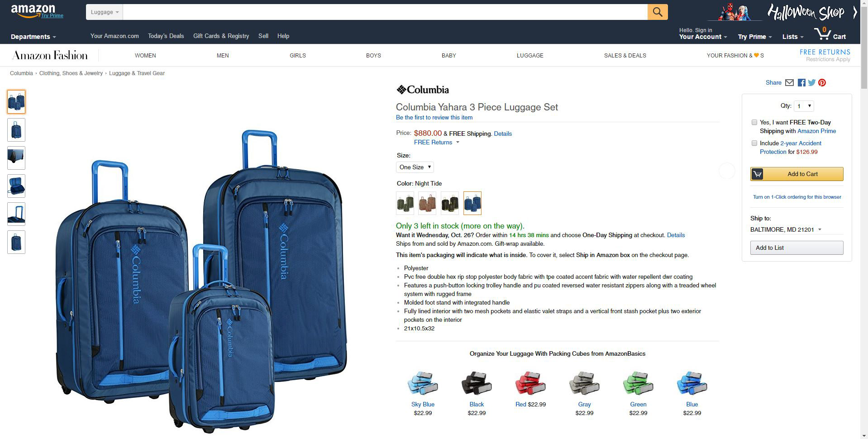Open Today's Deals in the navigation bar
The height and width of the screenshot is (439, 868).
point(166,36)
